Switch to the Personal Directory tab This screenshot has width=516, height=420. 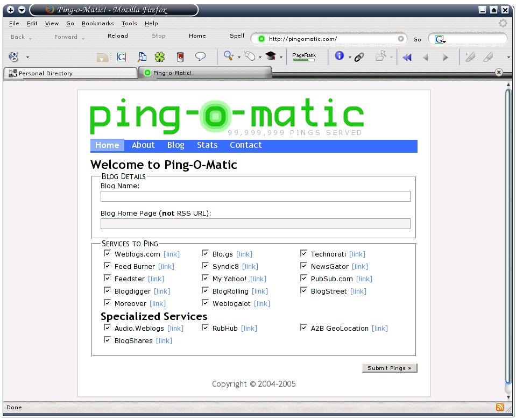click(70, 73)
